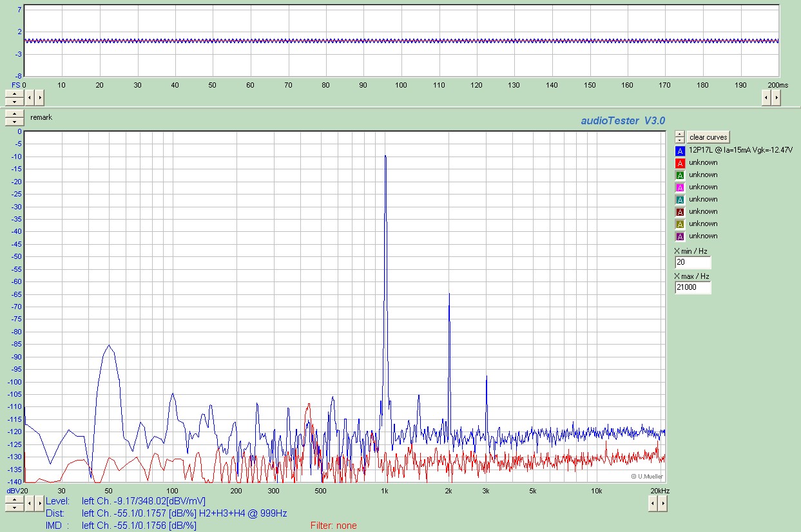Toggle the dark red curve A swatch
The width and height of the screenshot is (801, 532).
point(679,212)
